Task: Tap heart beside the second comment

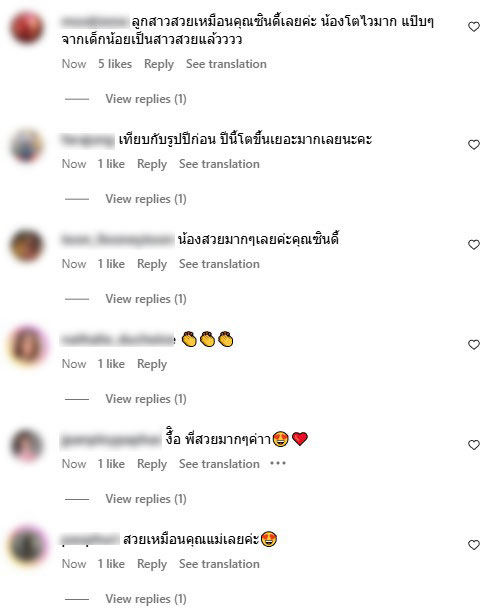Action: 474,145
